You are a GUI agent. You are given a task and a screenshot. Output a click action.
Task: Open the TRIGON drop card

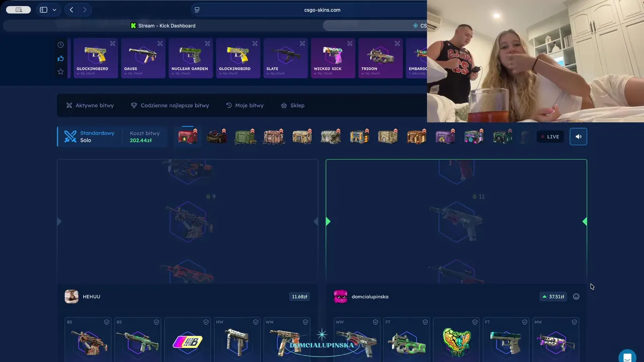[x=380, y=58]
